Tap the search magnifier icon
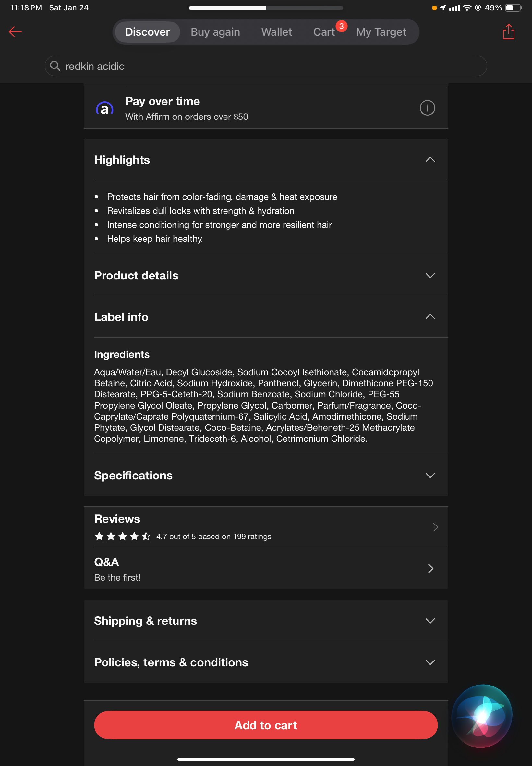532x766 pixels. click(55, 66)
